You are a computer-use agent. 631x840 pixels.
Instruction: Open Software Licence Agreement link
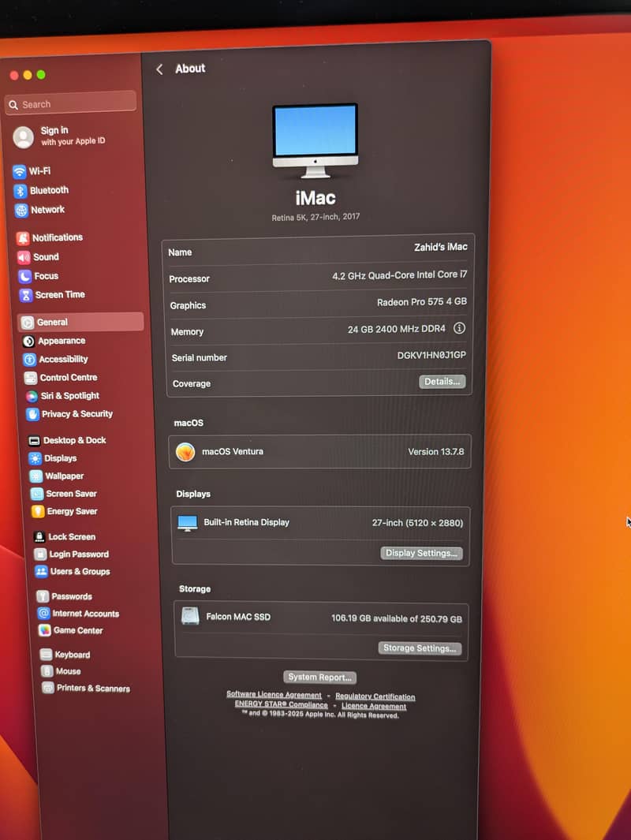point(274,695)
